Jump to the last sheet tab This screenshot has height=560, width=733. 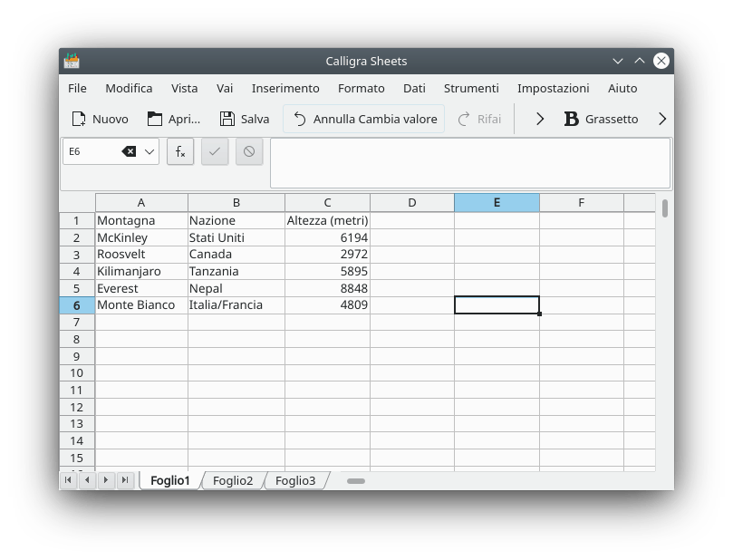(x=125, y=480)
